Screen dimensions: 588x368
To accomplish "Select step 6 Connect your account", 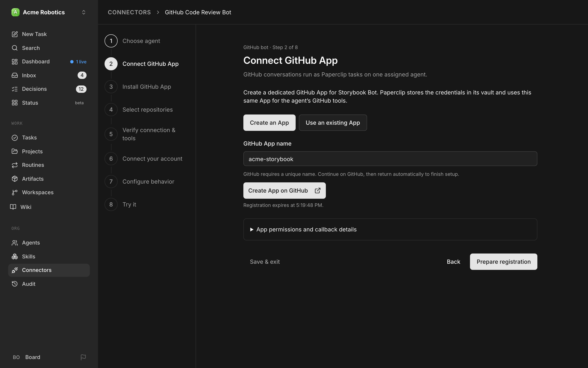I will coord(143,159).
